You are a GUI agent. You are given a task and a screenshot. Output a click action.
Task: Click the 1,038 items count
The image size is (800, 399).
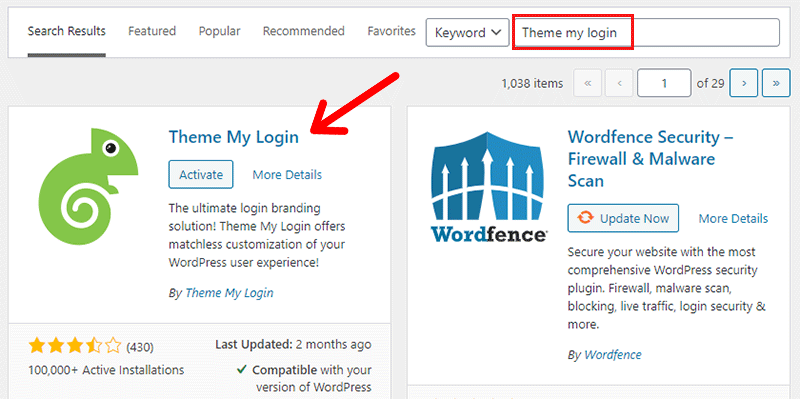(533, 83)
